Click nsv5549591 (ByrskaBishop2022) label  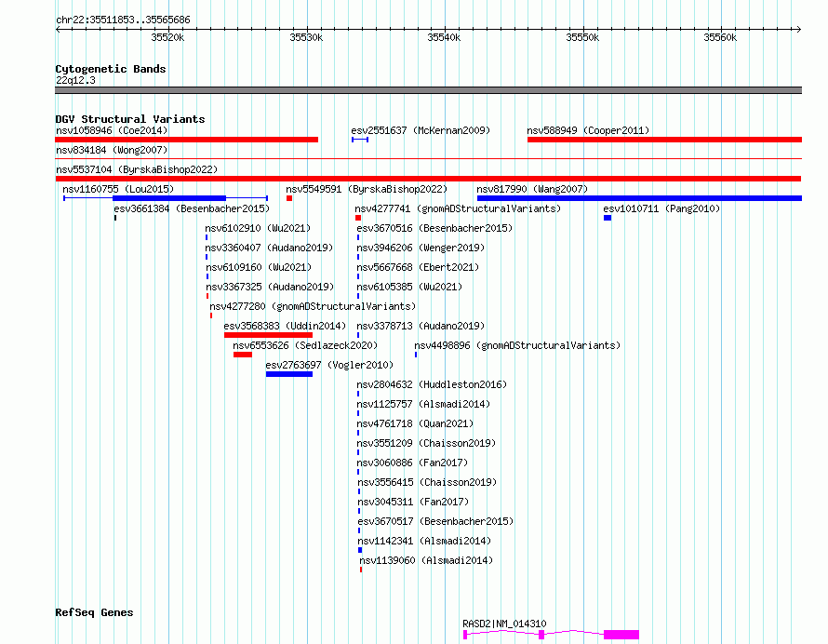367,189
